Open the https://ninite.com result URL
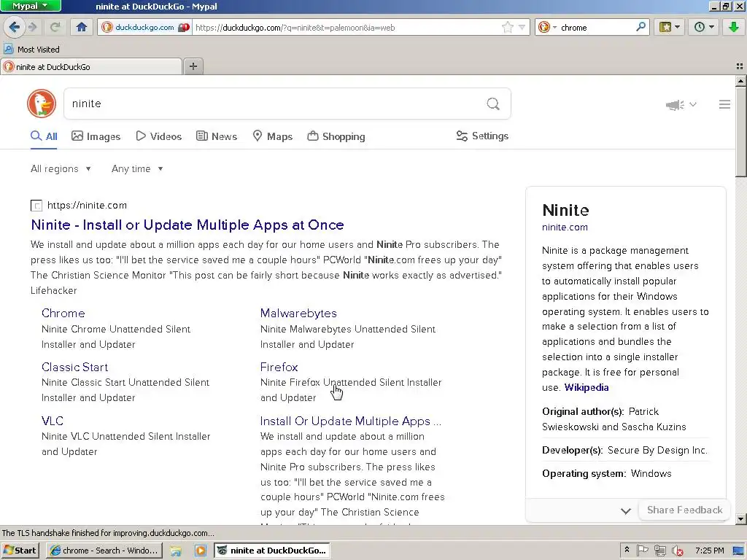The width and height of the screenshot is (747, 560). 88,205
